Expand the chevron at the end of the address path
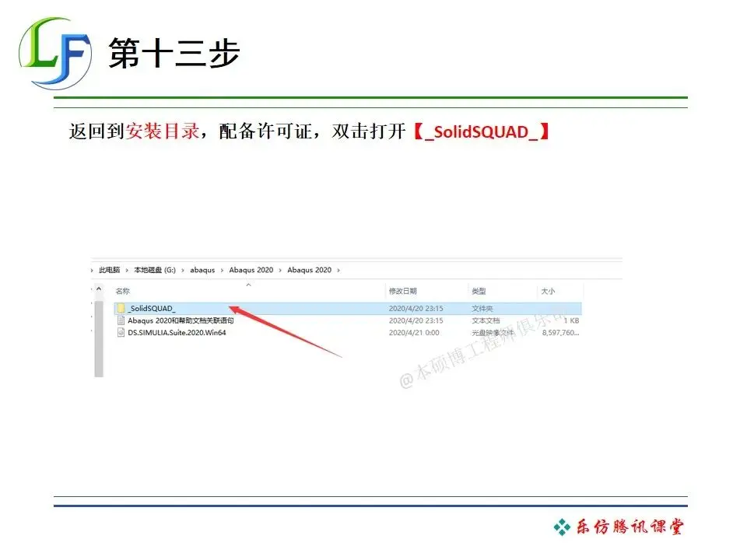The height and width of the screenshot is (560, 747). [x=338, y=270]
